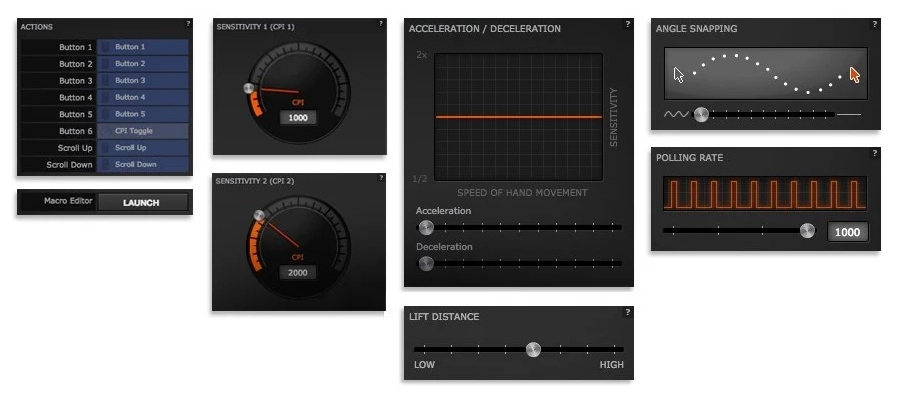This screenshot has height=400, width=898.
Task: Click the orange cursor icon in Angle Snapping
Action: click(854, 75)
